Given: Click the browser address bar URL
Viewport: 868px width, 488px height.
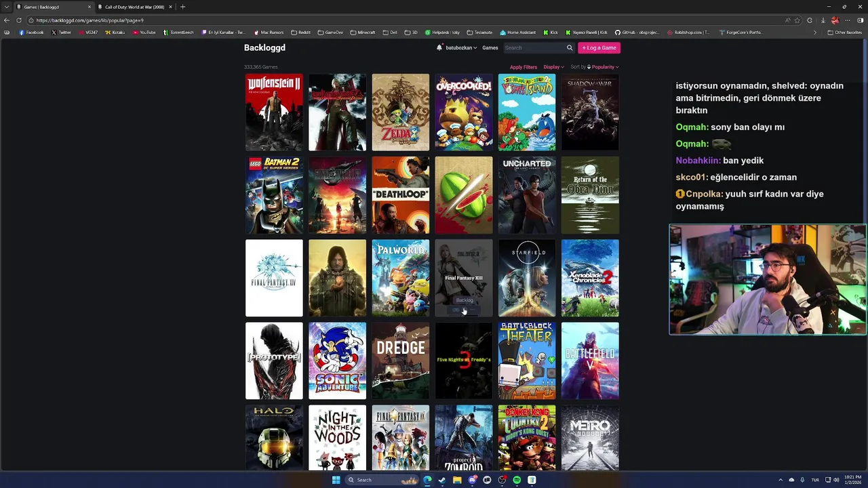Looking at the screenshot, I should tap(90, 20).
